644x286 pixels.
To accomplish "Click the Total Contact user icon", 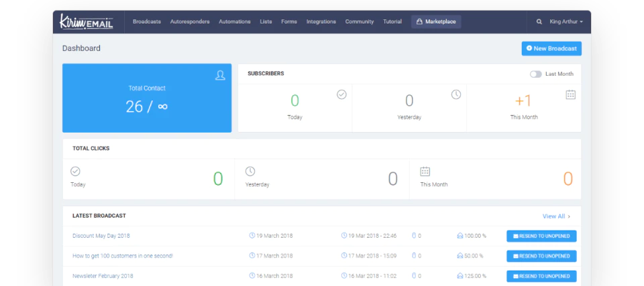I will (x=220, y=75).
